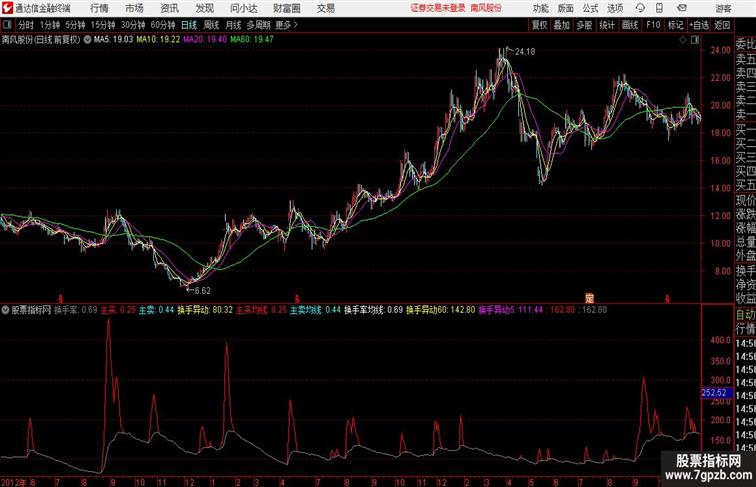Viewport: 756px width, 487px height.
Task: Switch to the 周线 period tab
Action: 211,25
